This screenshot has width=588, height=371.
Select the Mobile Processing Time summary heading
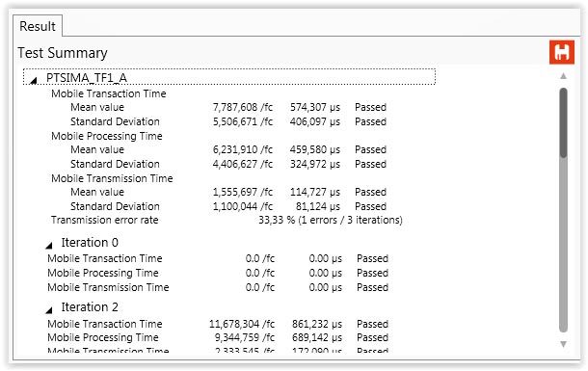point(106,136)
